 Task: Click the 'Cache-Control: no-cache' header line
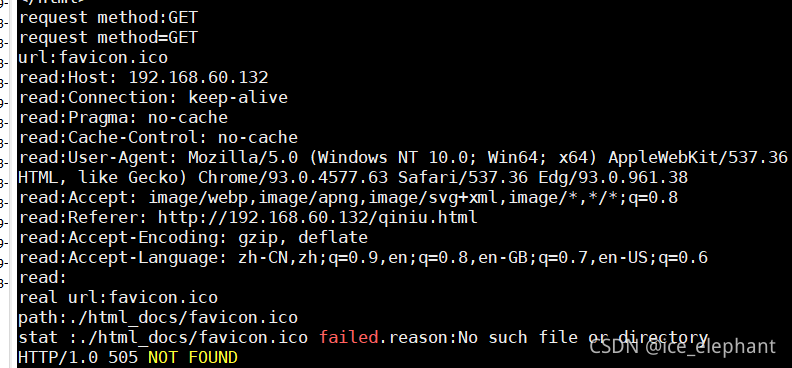click(x=158, y=137)
